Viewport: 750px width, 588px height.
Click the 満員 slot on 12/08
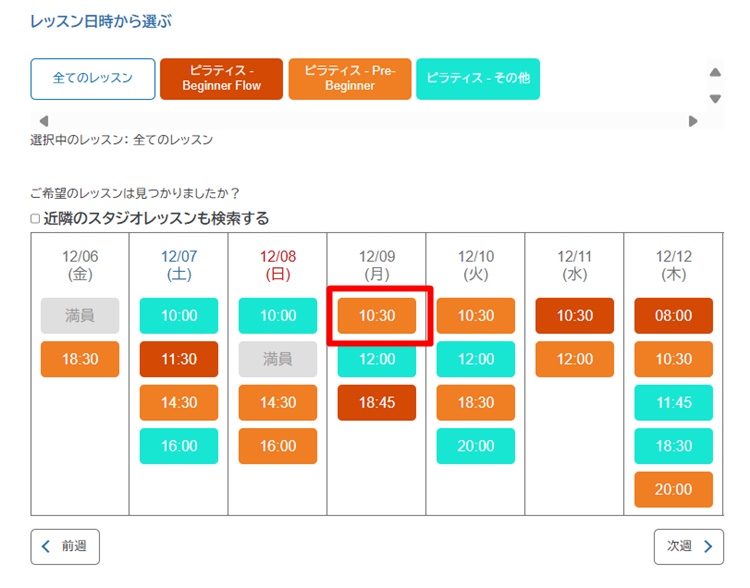click(x=278, y=359)
